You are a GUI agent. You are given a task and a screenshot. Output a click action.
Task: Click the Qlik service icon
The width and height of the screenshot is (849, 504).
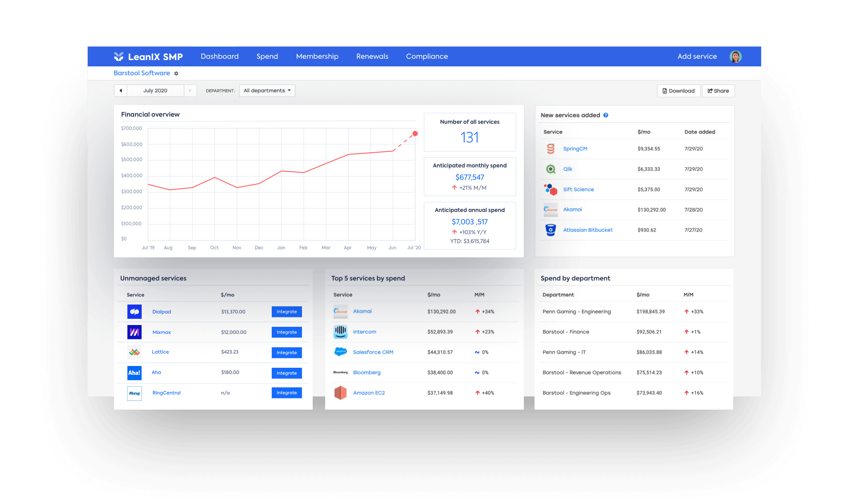point(551,169)
